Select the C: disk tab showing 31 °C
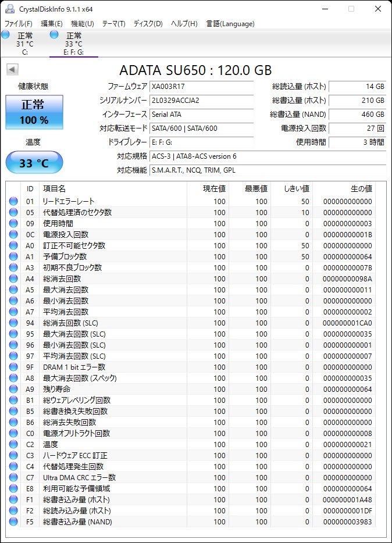392x543 pixels. tap(25, 43)
